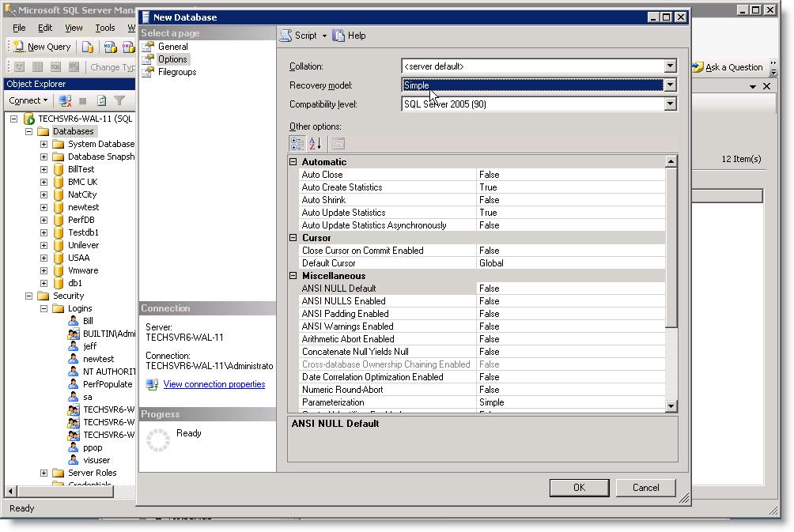Select the PerfPopulate login
Viewport: 794px width, 532px height.
point(108,384)
